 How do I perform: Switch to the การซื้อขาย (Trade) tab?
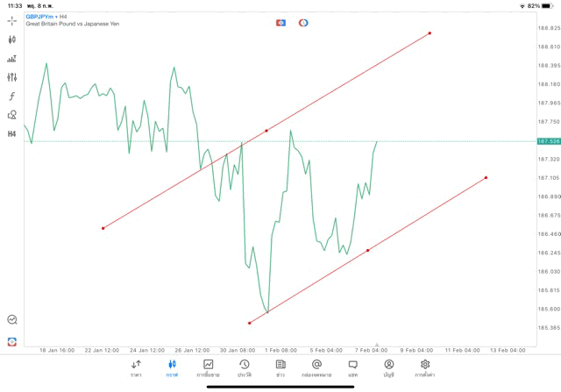coord(208,368)
